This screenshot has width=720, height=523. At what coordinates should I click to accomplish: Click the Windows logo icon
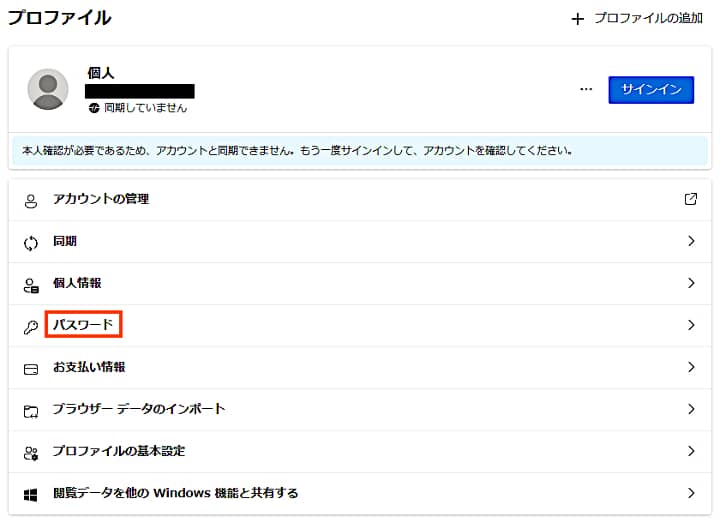pyautogui.click(x=31, y=494)
